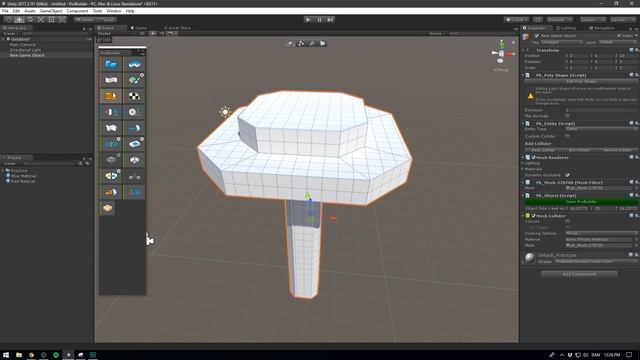Click ProBuilder faded blue box icon
This screenshot has width=640, height=360.
click(134, 192)
